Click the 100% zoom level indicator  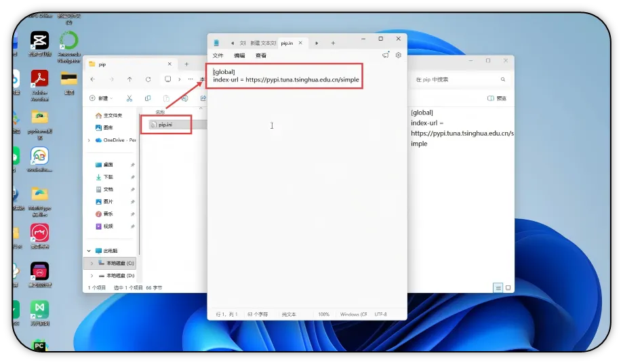point(324,315)
